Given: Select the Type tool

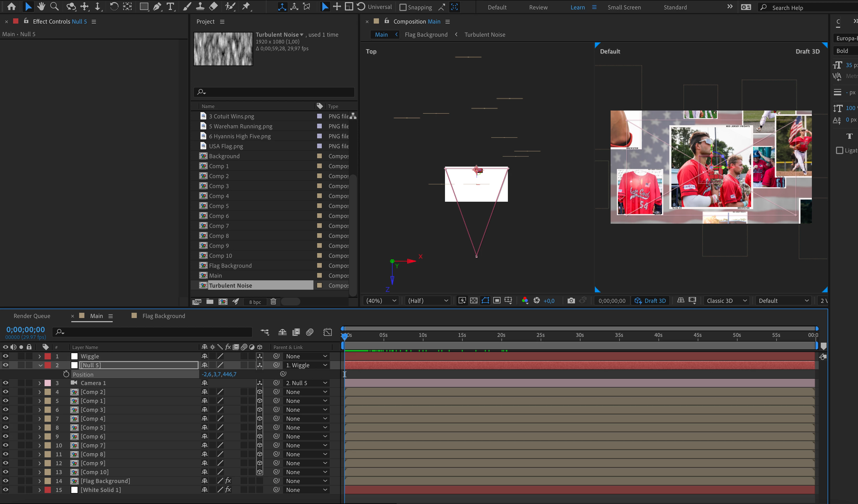Looking at the screenshot, I should [x=170, y=7].
